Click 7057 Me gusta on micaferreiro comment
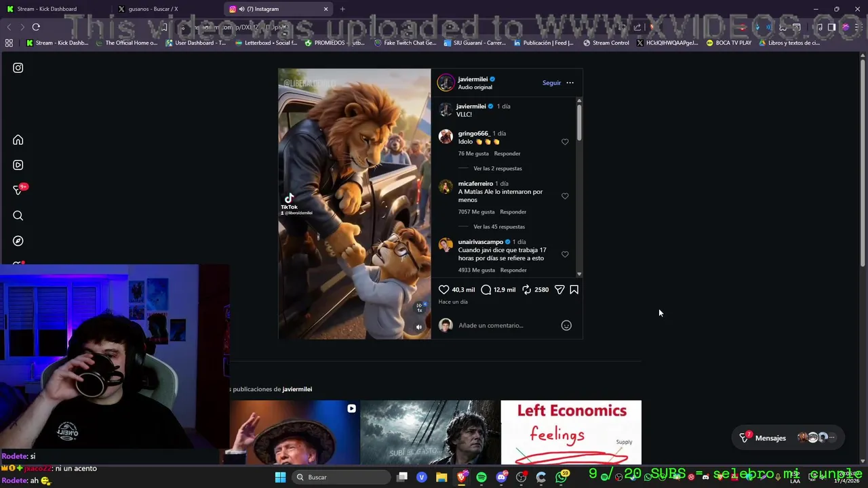868x488 pixels. pyautogui.click(x=476, y=212)
